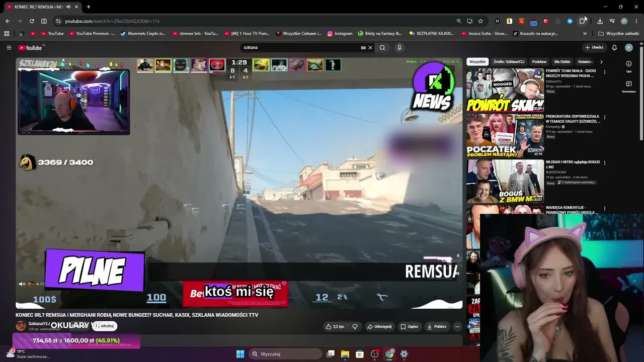Screen dimensions: 644x362
Task: Open options for WŁODAR I NITRO video
Action: coord(605,163)
